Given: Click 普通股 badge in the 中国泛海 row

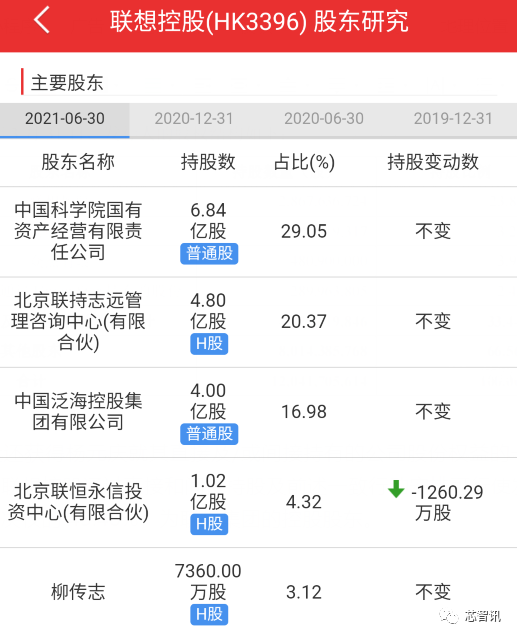Looking at the screenshot, I should pos(209,434).
